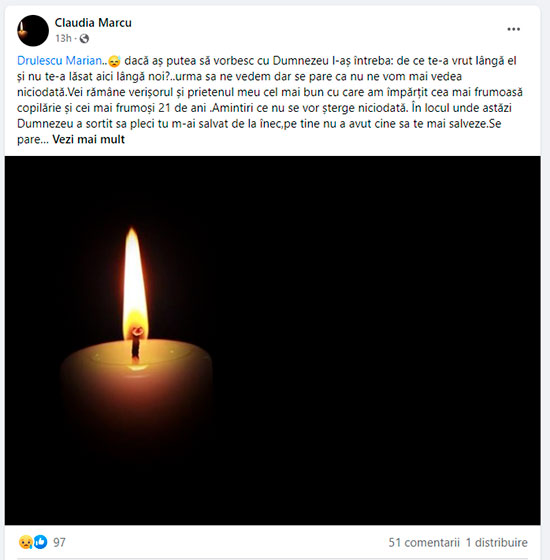Viewport: 550px width, 560px height.
Task: Expand the post with Vezi mai mult
Action: pyautogui.click(x=89, y=139)
